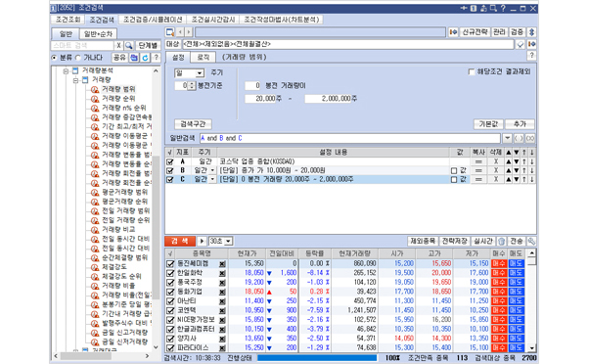Uncheck condition A checkbox
589x364 pixels.
click(170, 161)
